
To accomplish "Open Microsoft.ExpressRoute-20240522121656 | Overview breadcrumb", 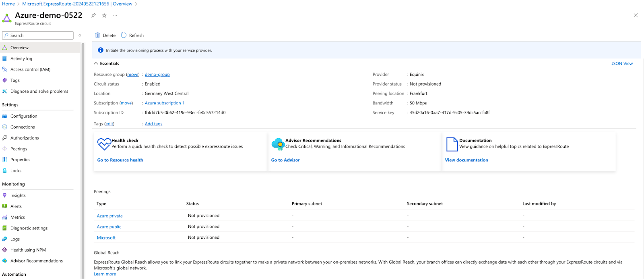I will point(77,4).
